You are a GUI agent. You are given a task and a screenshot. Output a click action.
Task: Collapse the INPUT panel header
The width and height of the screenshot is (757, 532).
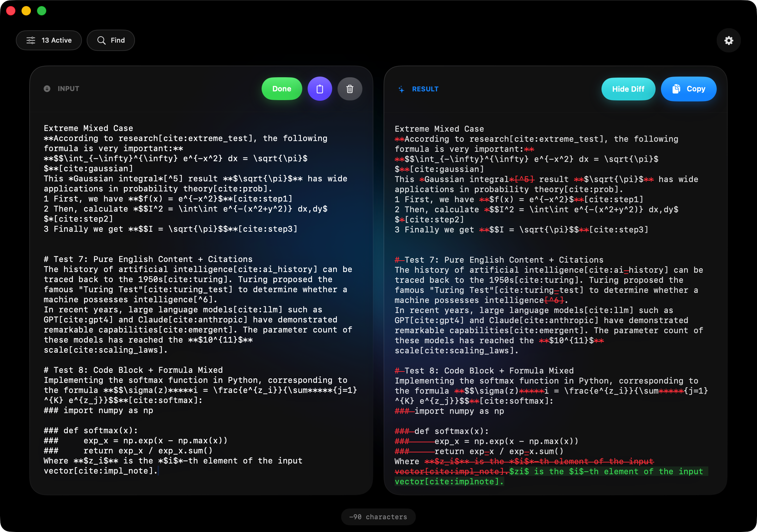click(69, 88)
